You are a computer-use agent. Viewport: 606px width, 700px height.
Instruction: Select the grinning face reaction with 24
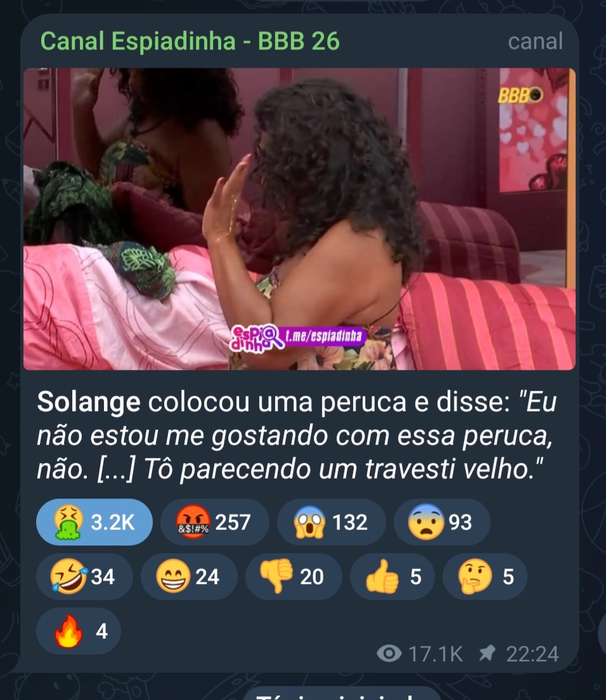189,576
